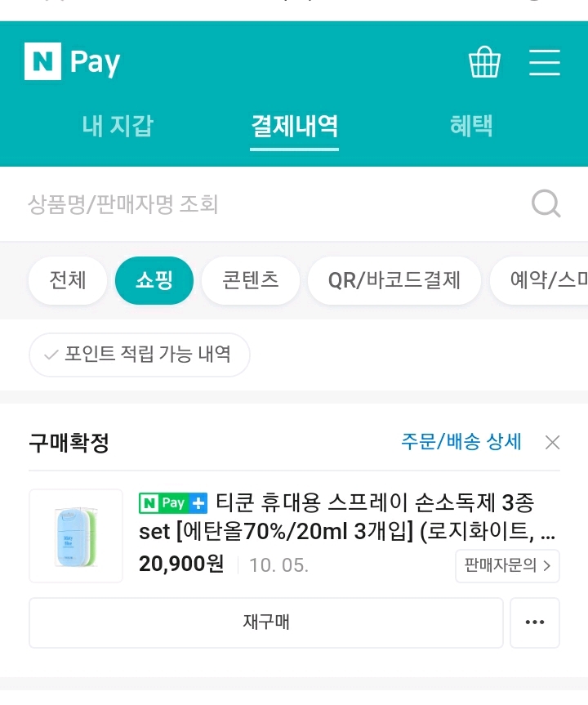Select the QR/바코드결제 filter chip

(x=394, y=281)
